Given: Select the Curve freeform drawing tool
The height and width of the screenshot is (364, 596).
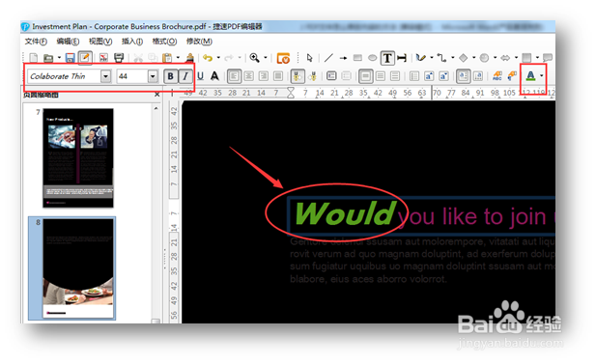Looking at the screenshot, I should click(x=420, y=58).
